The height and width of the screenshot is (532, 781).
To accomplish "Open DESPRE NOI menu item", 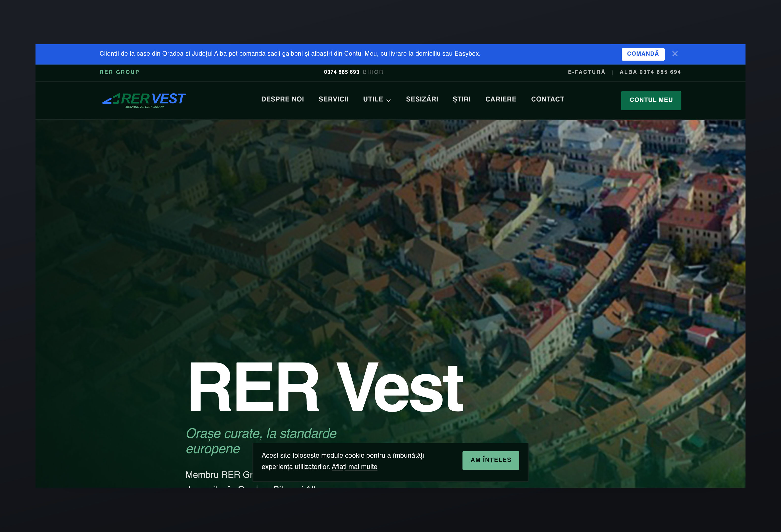I will [283, 99].
